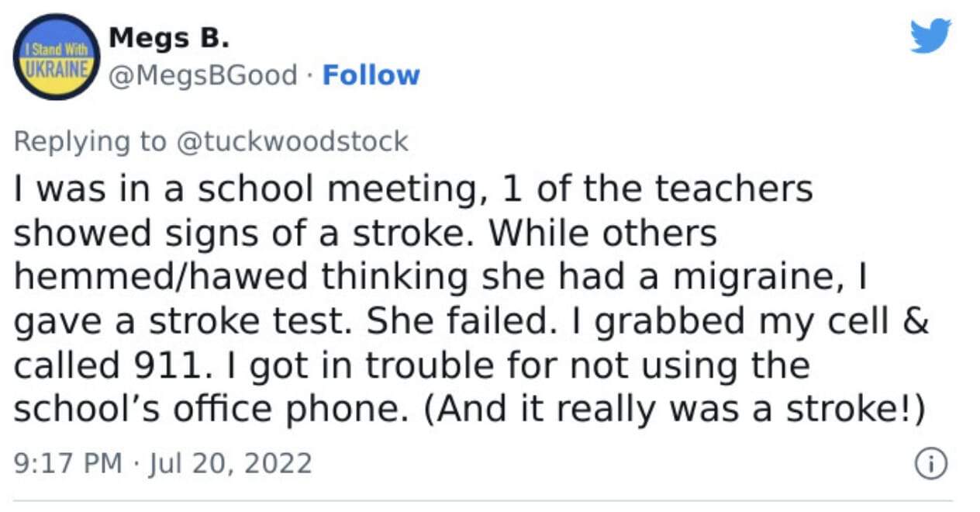Select the "called 911" line of the tweet
The image size is (980, 512).
pyautogui.click(x=411, y=365)
